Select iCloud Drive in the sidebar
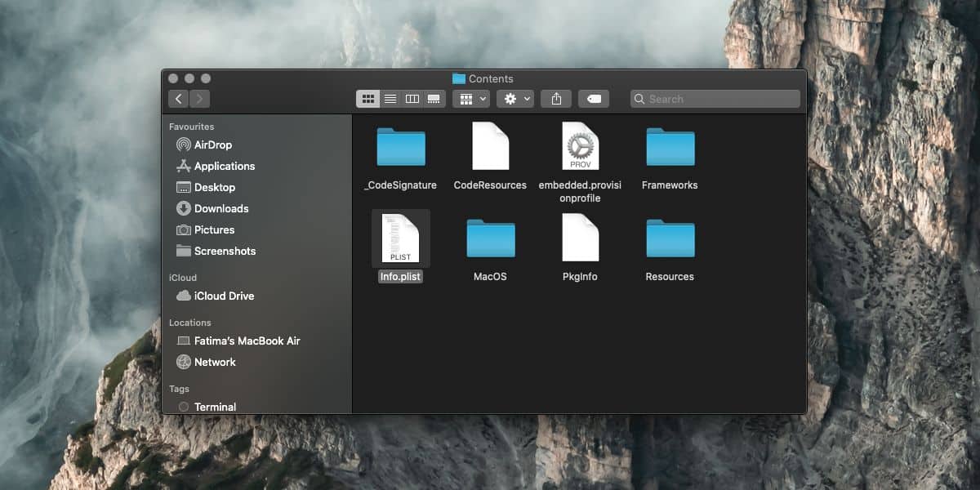 pyautogui.click(x=215, y=296)
